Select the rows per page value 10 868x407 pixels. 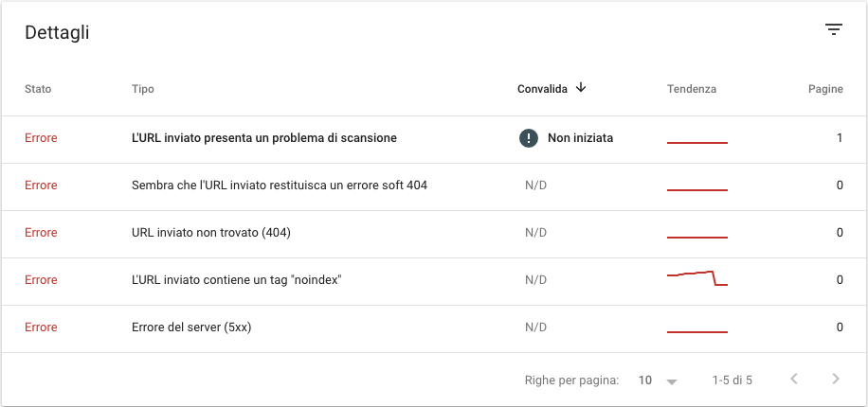tap(645, 380)
